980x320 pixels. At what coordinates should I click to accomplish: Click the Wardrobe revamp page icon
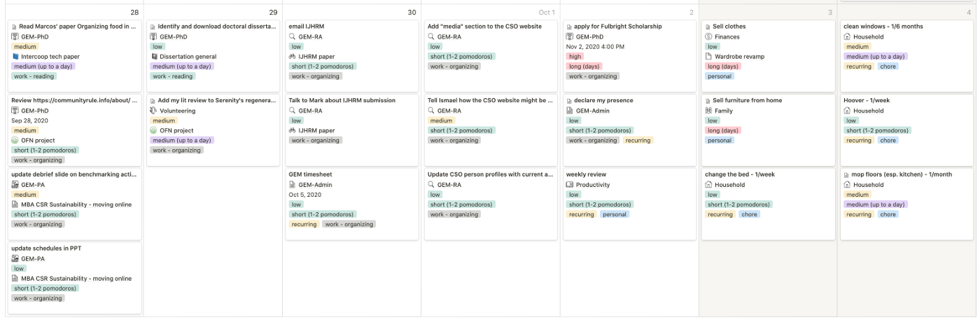pyautogui.click(x=708, y=57)
